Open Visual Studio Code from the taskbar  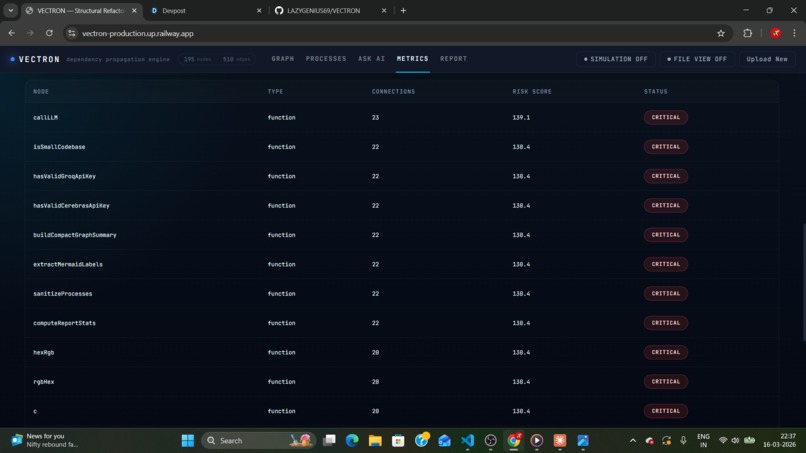[467, 441]
